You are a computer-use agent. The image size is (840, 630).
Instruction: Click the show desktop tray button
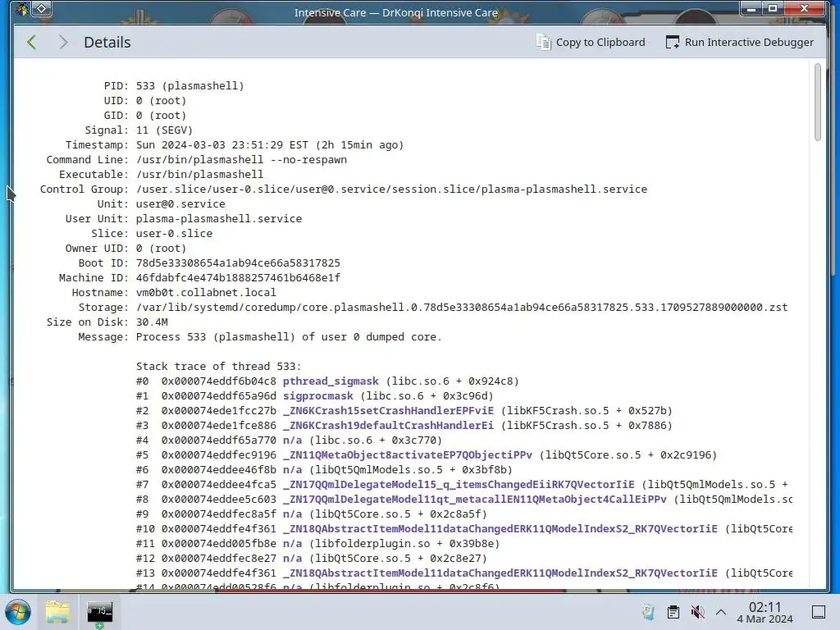(819, 612)
